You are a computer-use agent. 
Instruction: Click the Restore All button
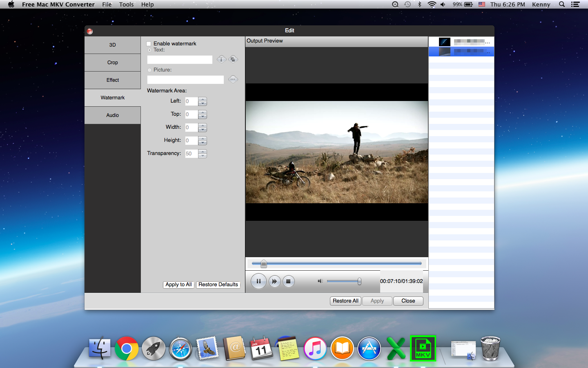point(345,301)
